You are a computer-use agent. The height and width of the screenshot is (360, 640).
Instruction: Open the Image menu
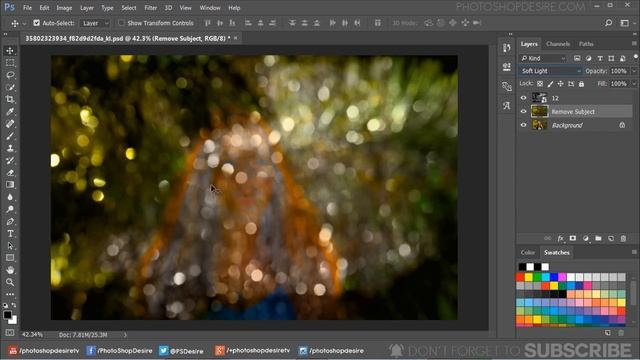[64, 8]
